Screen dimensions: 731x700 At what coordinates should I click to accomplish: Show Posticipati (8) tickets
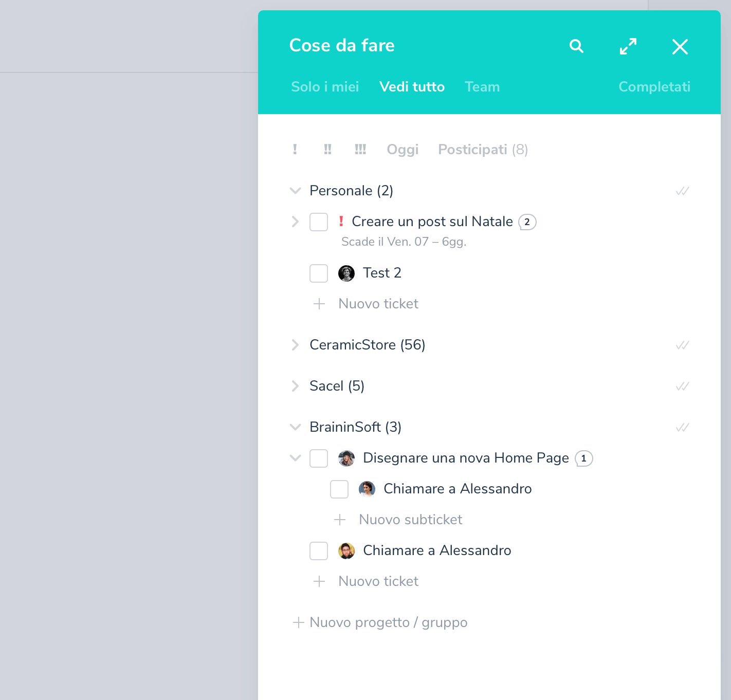(x=483, y=150)
